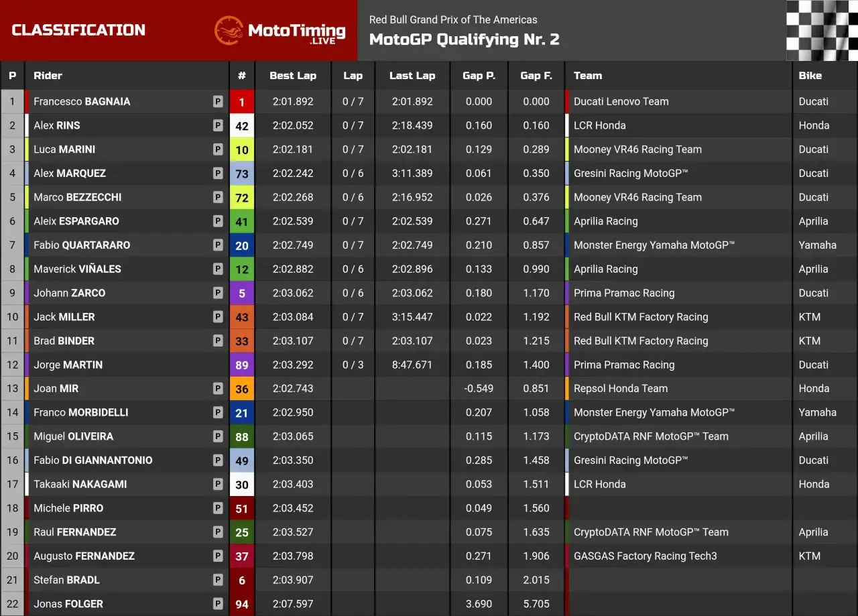The image size is (858, 616).
Task: Click the P badge beside Francesco BAGNAIA
Action: point(218,101)
